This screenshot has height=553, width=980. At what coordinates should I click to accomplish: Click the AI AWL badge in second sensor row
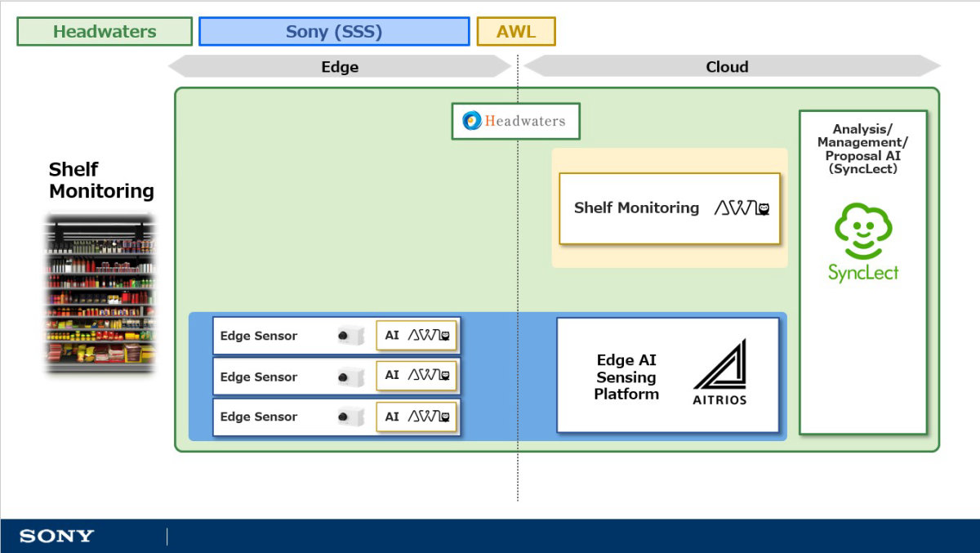(x=416, y=375)
